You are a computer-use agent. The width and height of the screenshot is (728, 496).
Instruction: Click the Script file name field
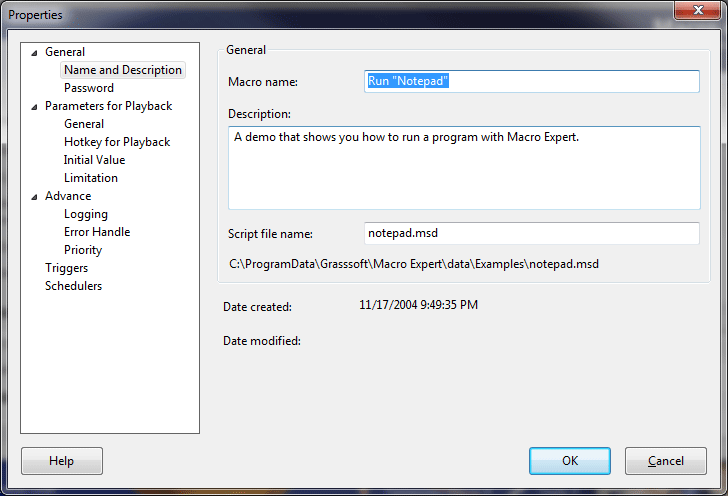(x=532, y=233)
